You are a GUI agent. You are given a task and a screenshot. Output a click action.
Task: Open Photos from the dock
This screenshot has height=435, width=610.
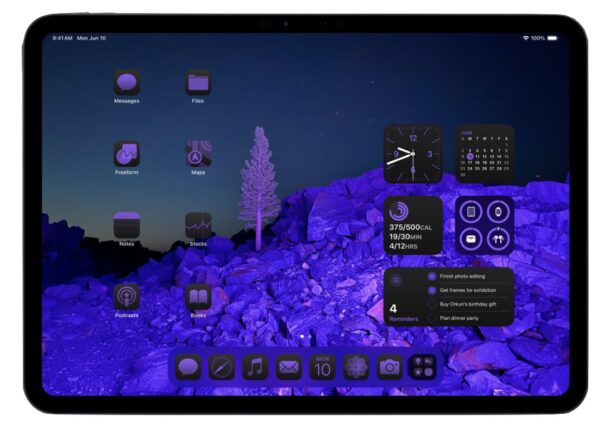[356, 367]
